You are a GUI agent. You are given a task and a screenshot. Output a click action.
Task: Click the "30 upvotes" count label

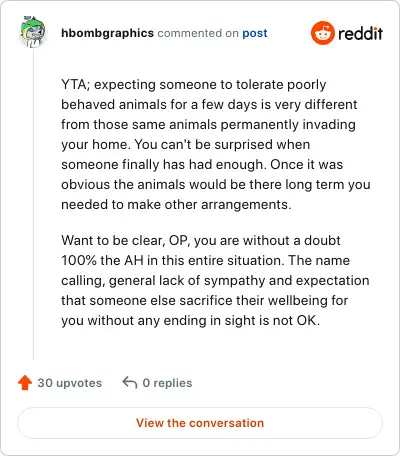click(x=69, y=383)
